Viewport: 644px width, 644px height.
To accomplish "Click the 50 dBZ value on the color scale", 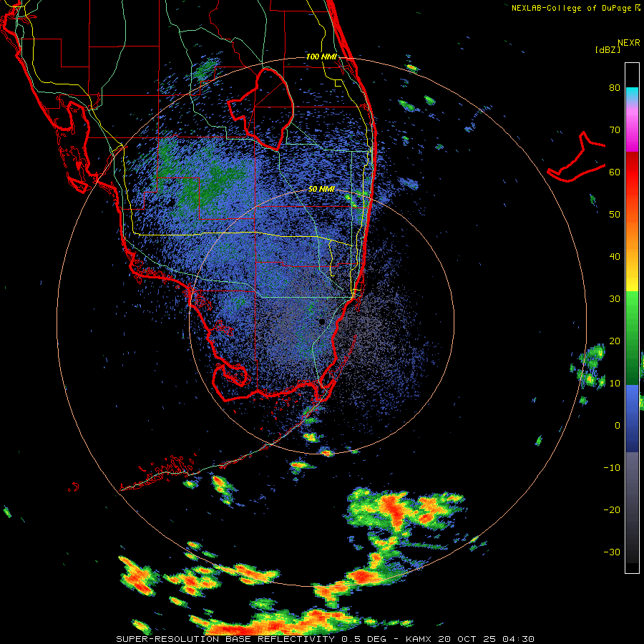I will [615, 215].
